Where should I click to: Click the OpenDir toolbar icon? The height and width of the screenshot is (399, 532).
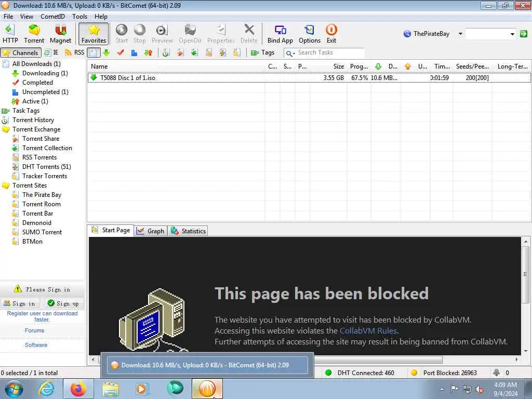190,34
